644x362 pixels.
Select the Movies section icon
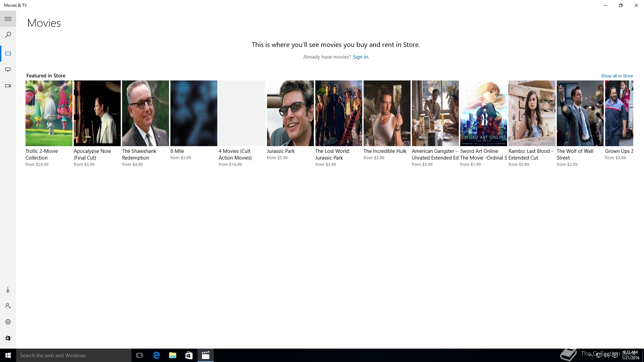[8, 54]
